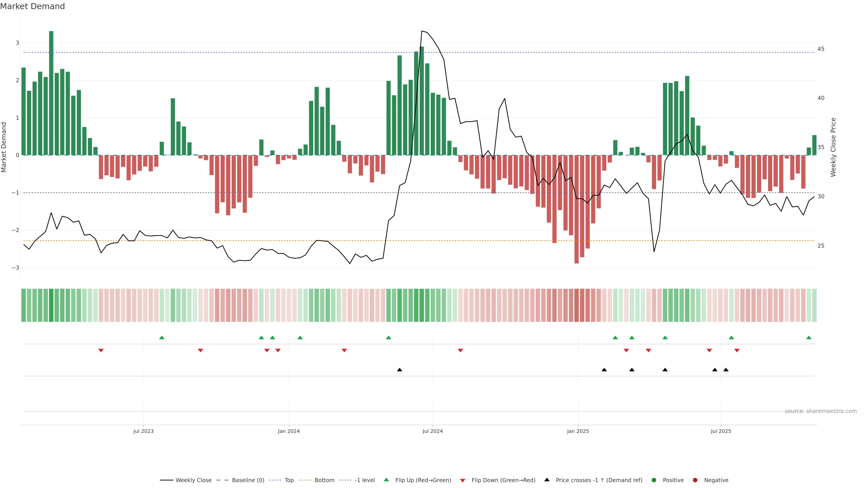The height and width of the screenshot is (488, 868).
Task: Click the sharemaestro.com source text
Action: [x=821, y=411]
